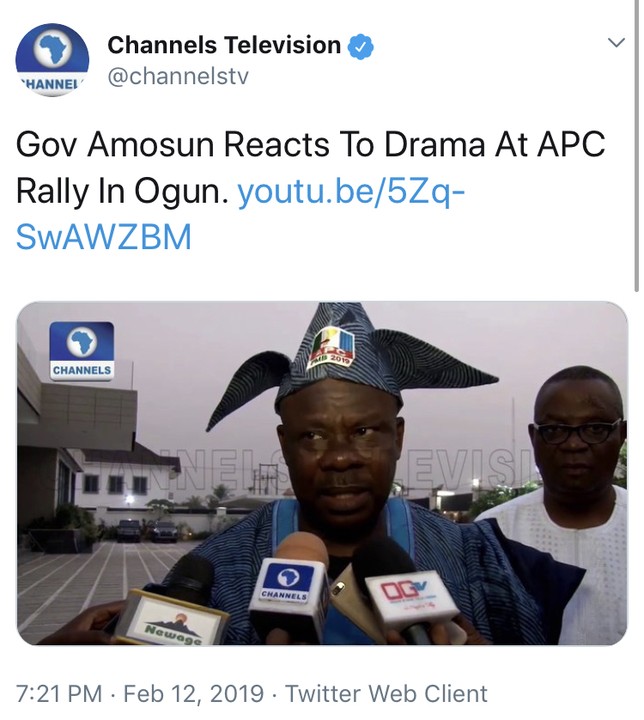The image size is (644, 720).
Task: Select the tweet headline text about Gov Amosun
Action: (x=310, y=168)
